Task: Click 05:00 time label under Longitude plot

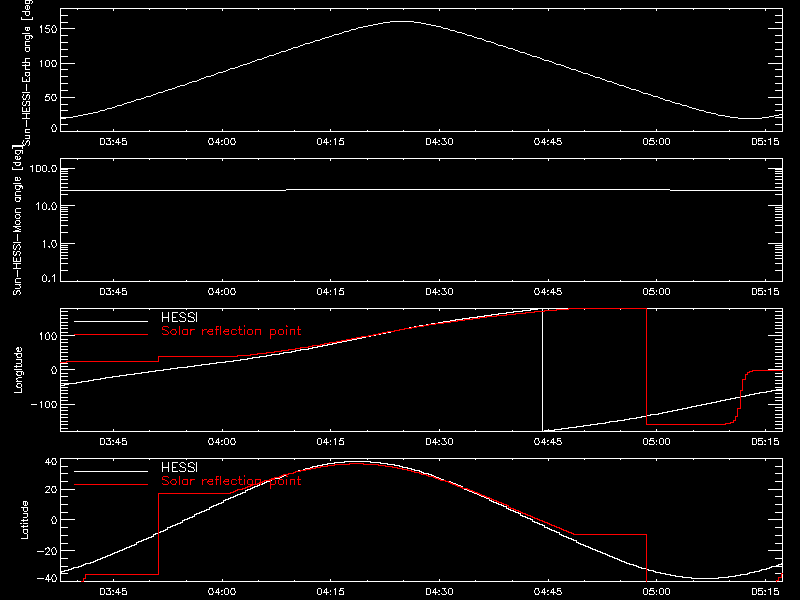Action: [x=657, y=441]
